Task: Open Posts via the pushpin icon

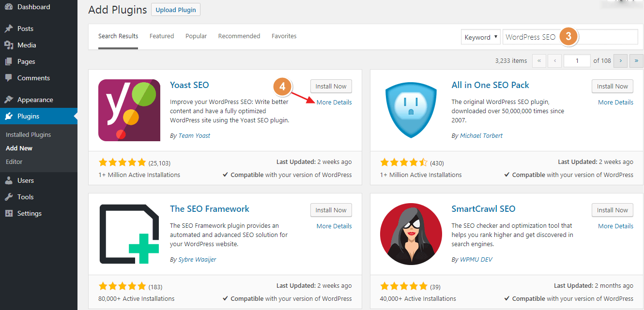Action: 9,29
